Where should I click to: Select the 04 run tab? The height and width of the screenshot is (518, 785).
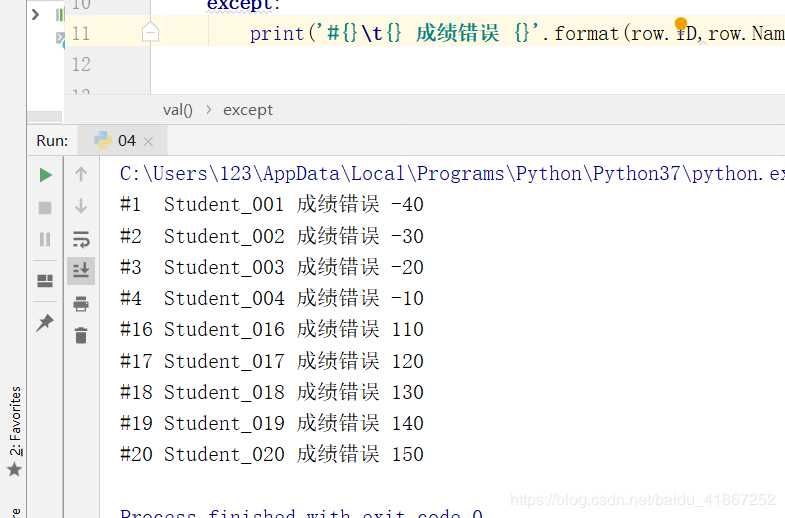[x=123, y=141]
